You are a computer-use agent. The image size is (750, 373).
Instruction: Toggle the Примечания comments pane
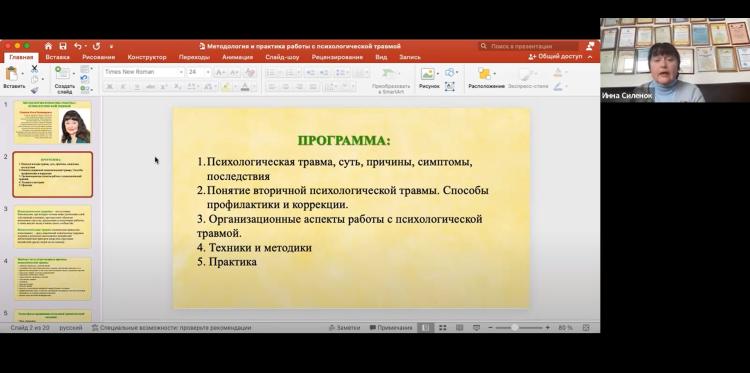(x=391, y=328)
